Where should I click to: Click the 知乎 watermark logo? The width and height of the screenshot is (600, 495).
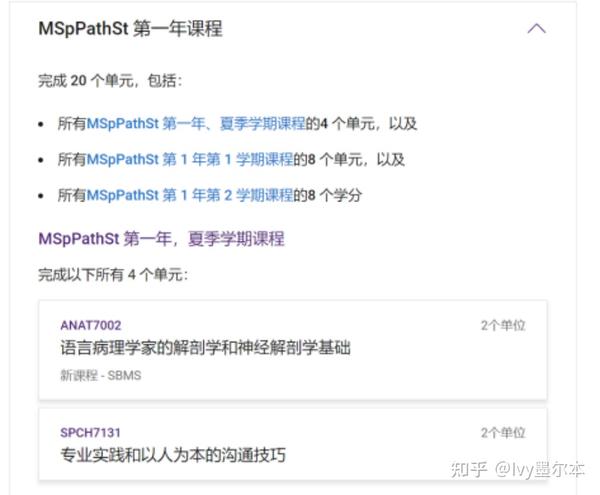point(469,469)
